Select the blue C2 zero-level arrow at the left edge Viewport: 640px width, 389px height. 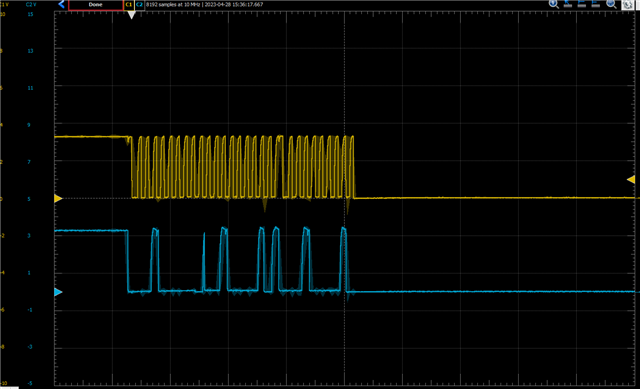point(58,292)
